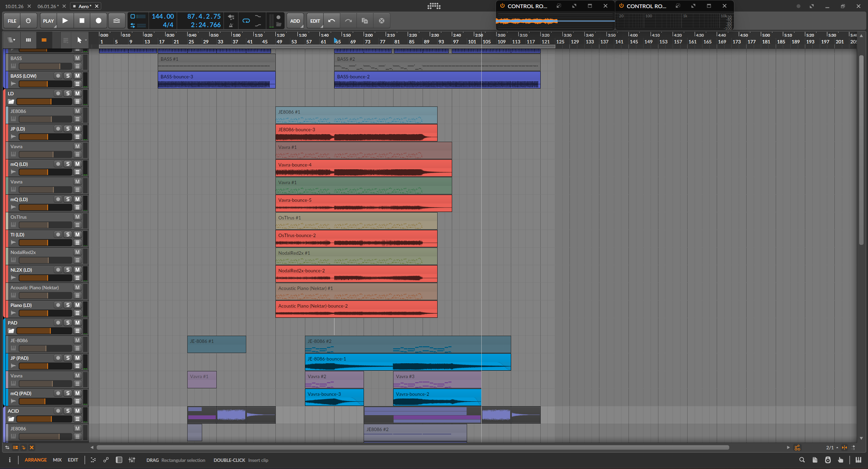
Task: Show clip launcher grid view icon
Action: point(28,40)
